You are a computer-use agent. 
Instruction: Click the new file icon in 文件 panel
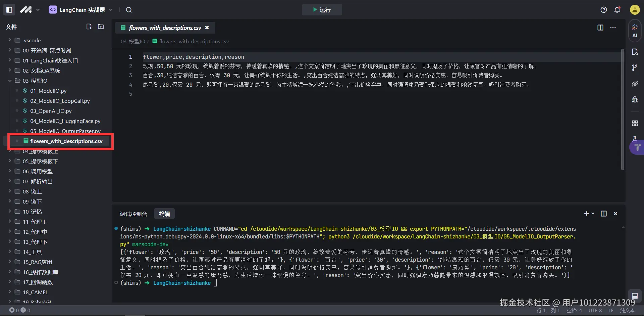click(x=89, y=26)
